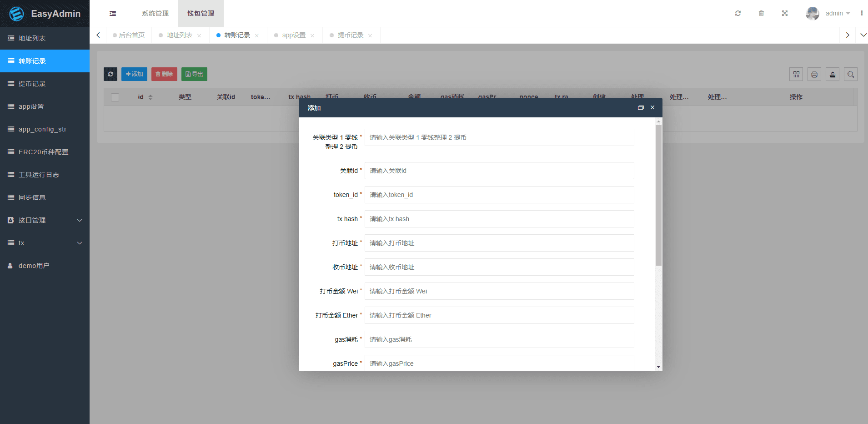Screen dimensions: 868x424
Task: Expand the 接口管理 sidebar menu
Action: 45,220
